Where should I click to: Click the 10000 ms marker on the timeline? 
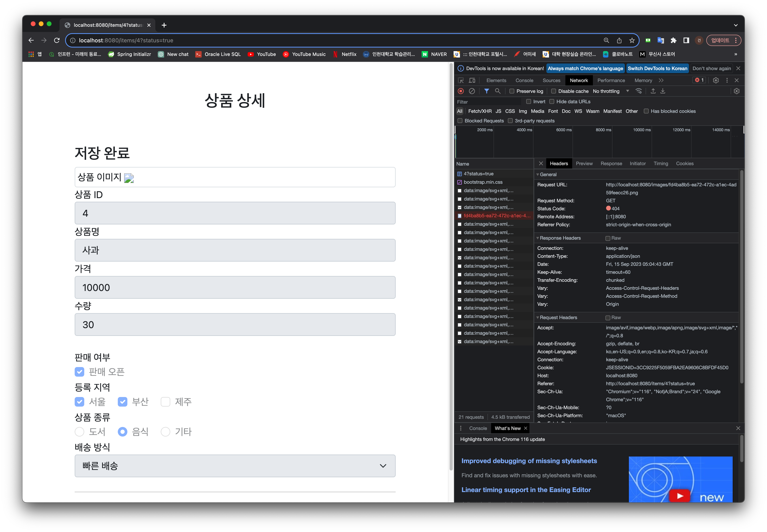(642, 130)
